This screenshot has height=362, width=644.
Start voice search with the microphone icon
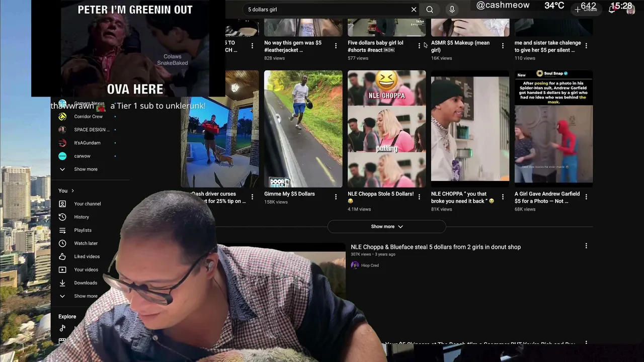click(x=452, y=10)
